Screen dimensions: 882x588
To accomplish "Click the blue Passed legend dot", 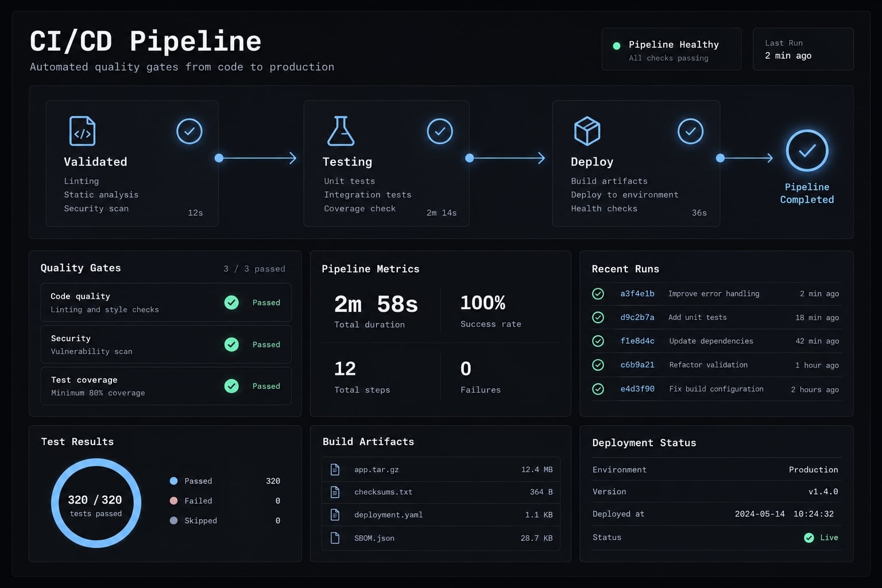I will coord(173,481).
